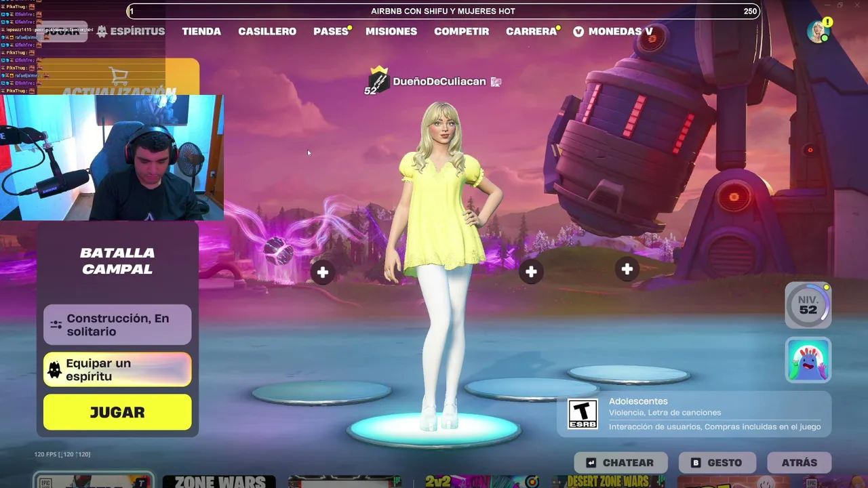The height and width of the screenshot is (488, 868).
Task: Open the CHATEAR chat button
Action: click(621, 463)
